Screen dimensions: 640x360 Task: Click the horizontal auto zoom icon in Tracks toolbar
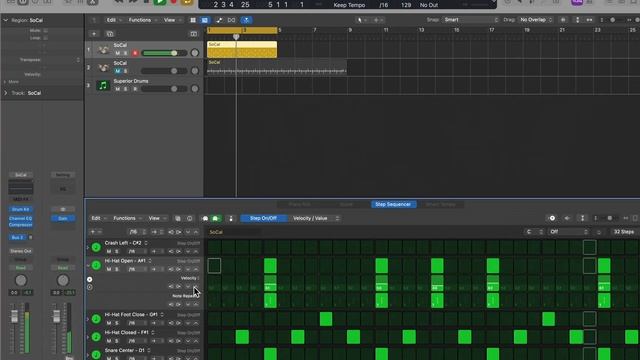[589, 20]
